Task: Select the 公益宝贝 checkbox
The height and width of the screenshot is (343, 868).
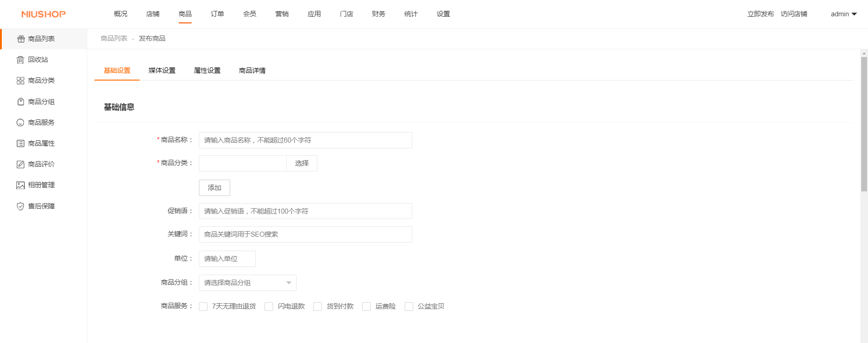Action: click(409, 307)
